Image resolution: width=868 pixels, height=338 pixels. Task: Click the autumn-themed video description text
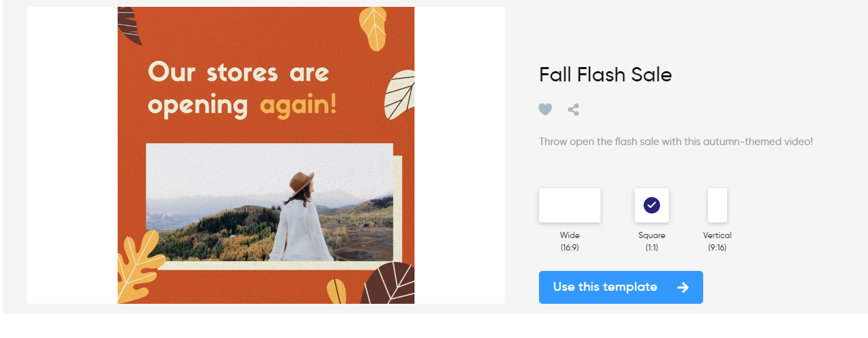(676, 142)
